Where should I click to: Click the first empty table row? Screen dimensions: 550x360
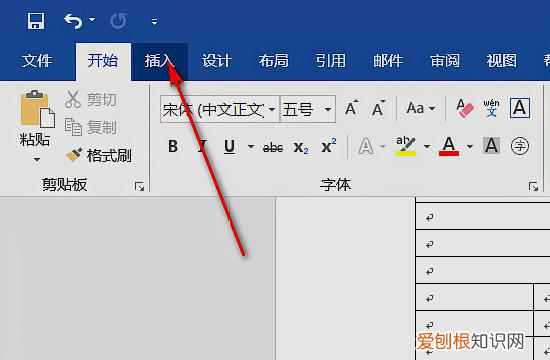483,216
